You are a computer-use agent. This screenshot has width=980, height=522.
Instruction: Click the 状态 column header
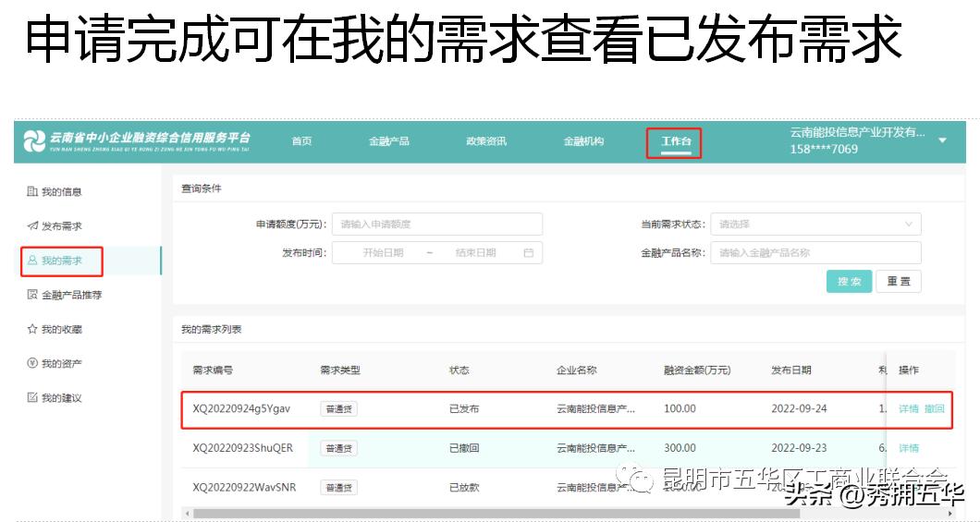459,370
